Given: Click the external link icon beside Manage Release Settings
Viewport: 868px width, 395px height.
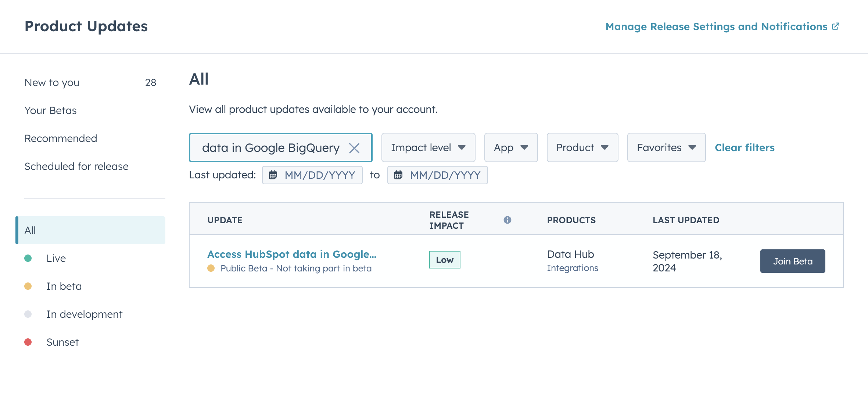Looking at the screenshot, I should tap(836, 26).
